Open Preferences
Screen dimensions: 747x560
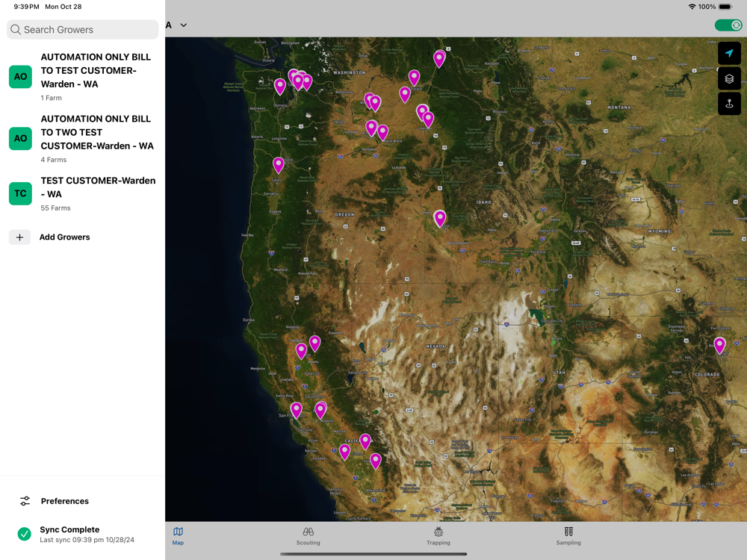tap(64, 501)
